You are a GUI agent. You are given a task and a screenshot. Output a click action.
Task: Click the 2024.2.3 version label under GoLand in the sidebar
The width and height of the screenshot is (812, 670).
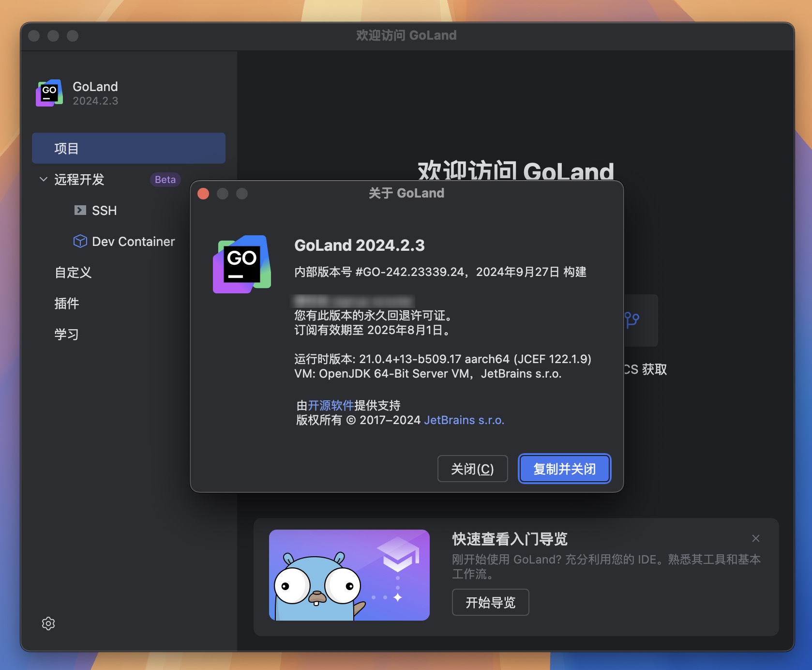pyautogui.click(x=95, y=101)
